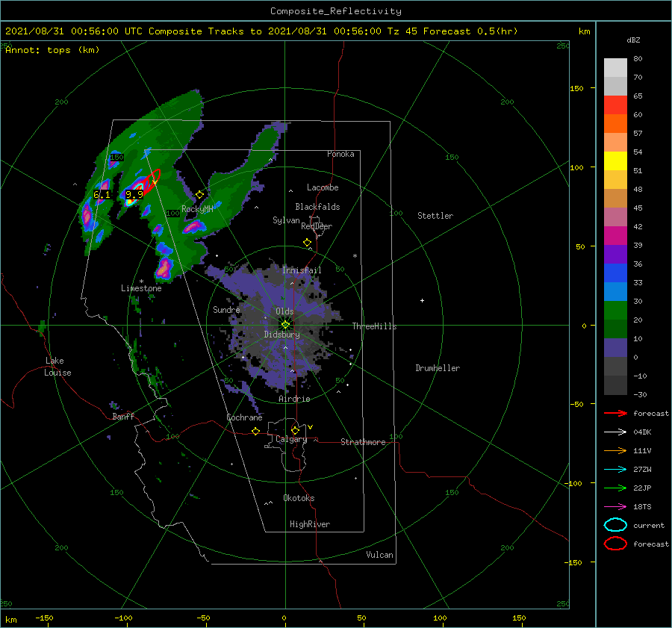Click the red 60–65 dBZ color swatch
Image resolution: width=672 pixels, height=628 pixels.
pyautogui.click(x=615, y=105)
